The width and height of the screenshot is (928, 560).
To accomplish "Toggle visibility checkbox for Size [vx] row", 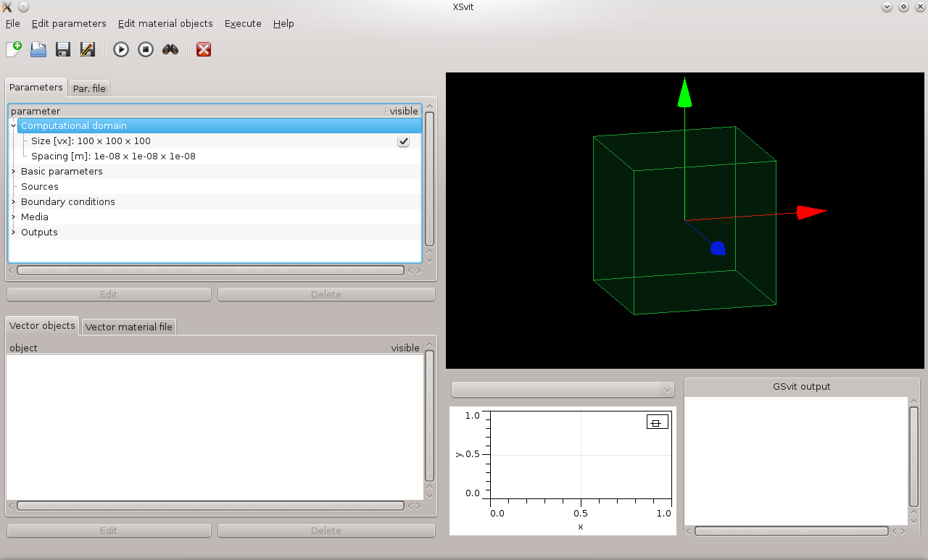I will [x=404, y=141].
